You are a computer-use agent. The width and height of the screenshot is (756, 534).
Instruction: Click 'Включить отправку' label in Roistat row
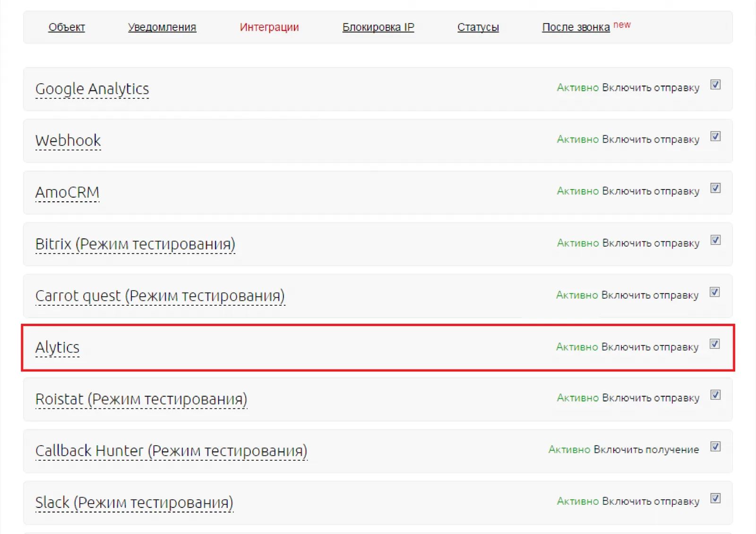click(651, 398)
